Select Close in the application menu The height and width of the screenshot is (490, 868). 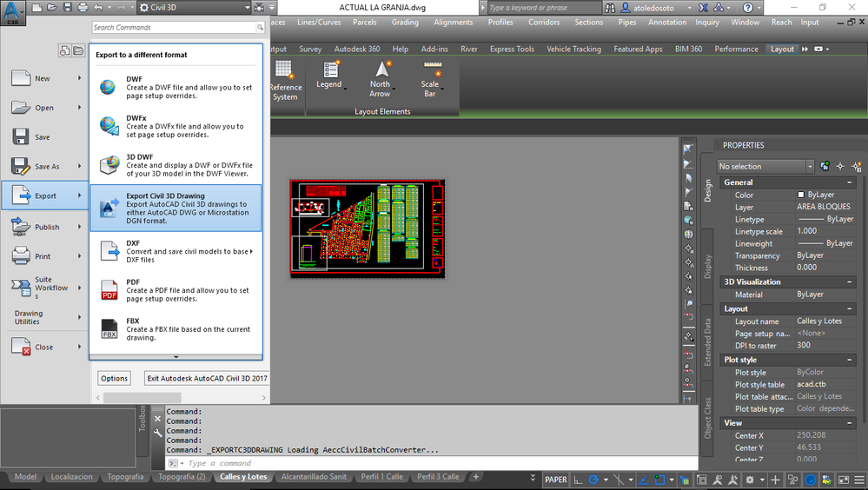[x=45, y=348]
